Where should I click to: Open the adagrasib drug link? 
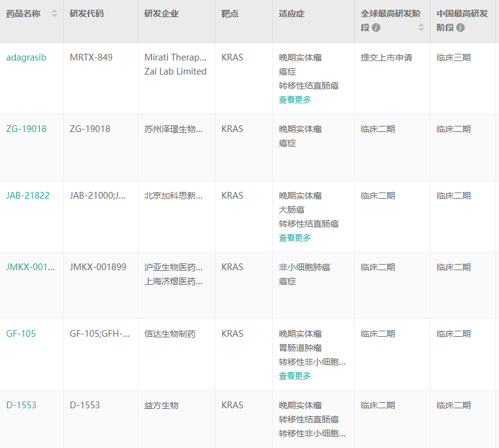coord(26,57)
